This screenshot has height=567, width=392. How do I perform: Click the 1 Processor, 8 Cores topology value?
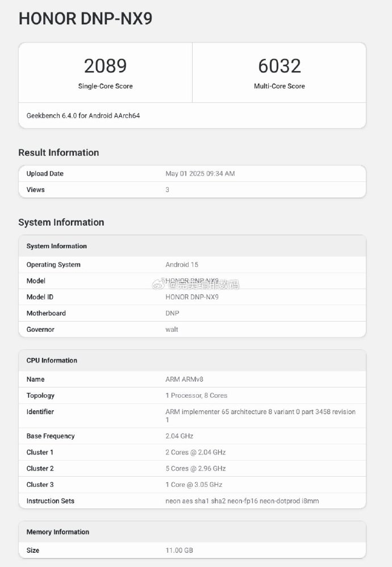coord(196,395)
